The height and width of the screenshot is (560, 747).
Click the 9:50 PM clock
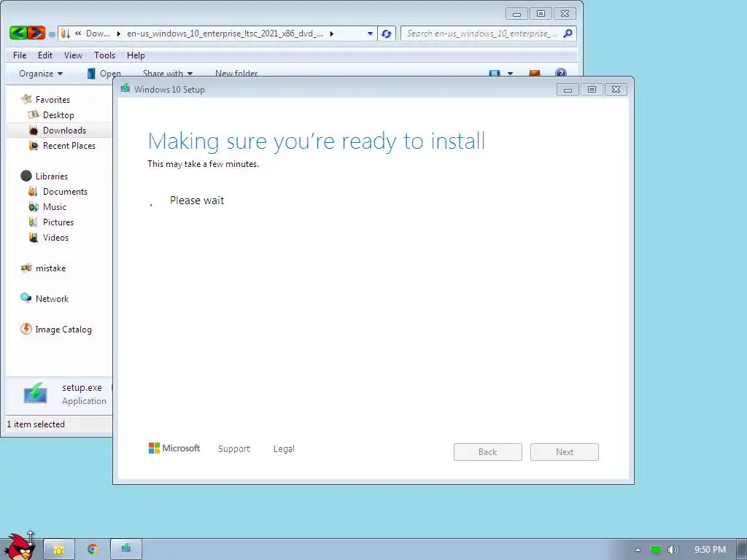coord(710,550)
